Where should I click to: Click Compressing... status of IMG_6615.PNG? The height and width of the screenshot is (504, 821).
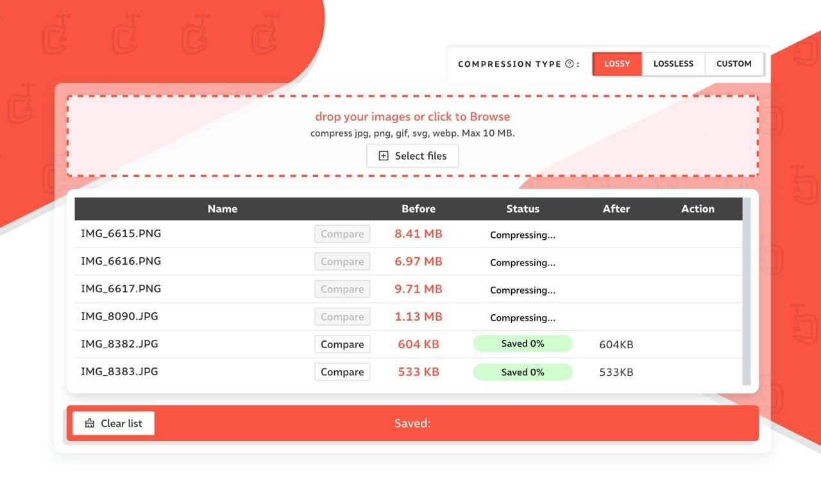[x=523, y=235]
